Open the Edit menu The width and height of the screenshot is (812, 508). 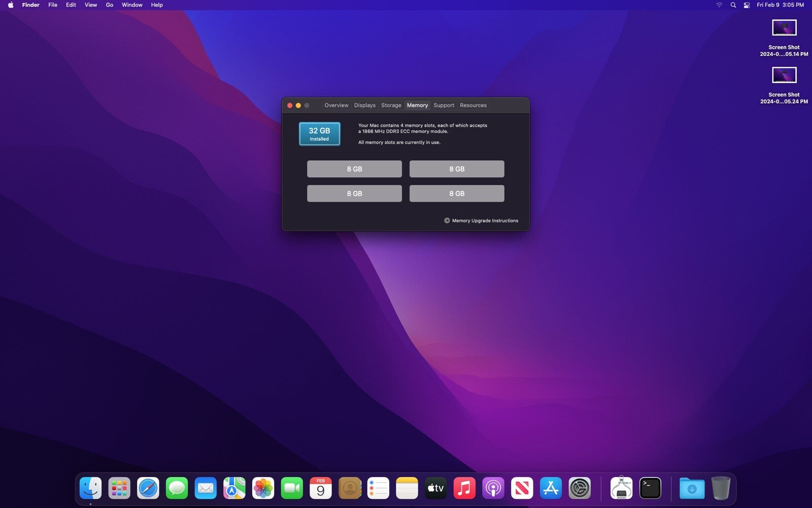click(x=71, y=5)
